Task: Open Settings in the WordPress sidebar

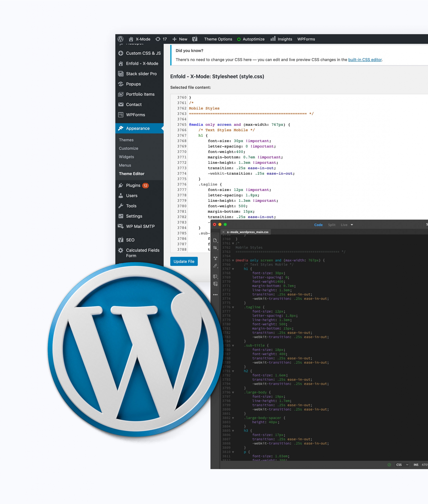Action: coord(140,216)
